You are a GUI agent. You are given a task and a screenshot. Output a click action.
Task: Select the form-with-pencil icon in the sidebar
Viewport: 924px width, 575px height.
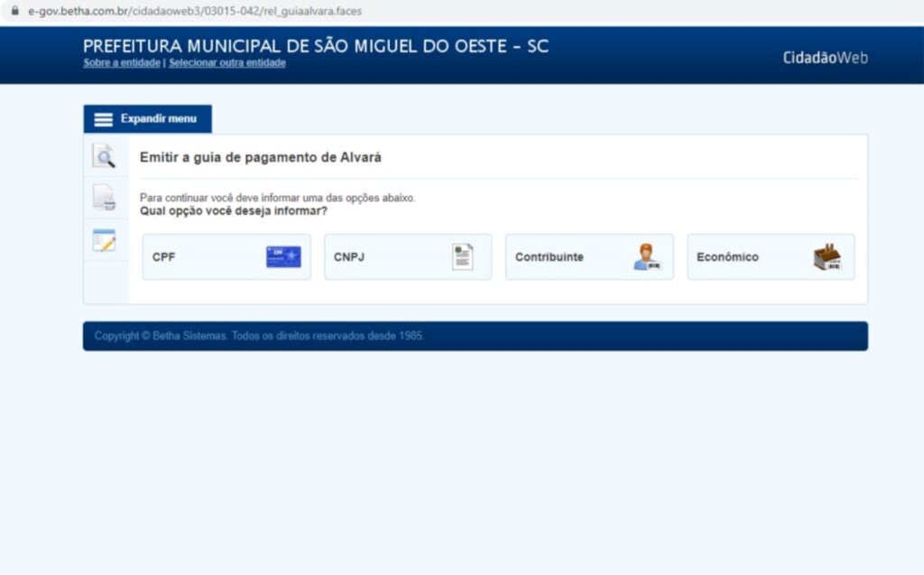coord(106,240)
